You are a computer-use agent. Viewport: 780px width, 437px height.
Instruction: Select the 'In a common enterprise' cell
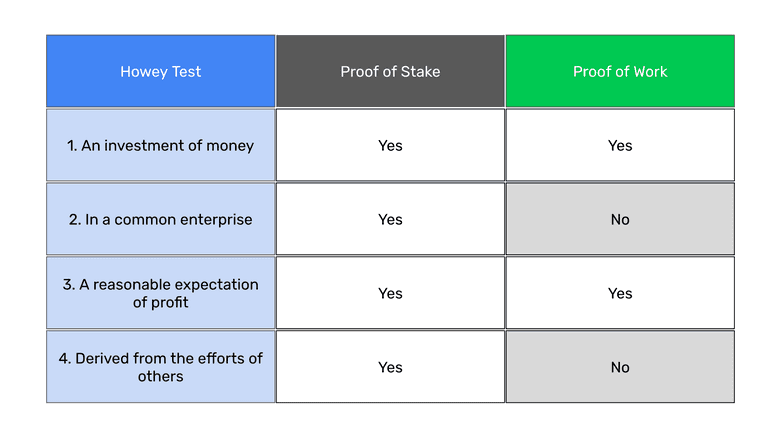[160, 219]
